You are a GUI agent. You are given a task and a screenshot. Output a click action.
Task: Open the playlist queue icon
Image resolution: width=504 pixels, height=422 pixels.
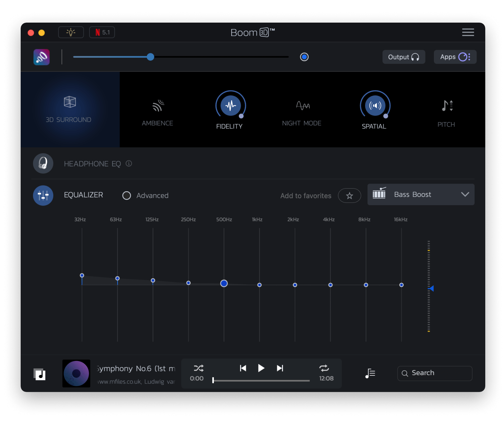(370, 374)
